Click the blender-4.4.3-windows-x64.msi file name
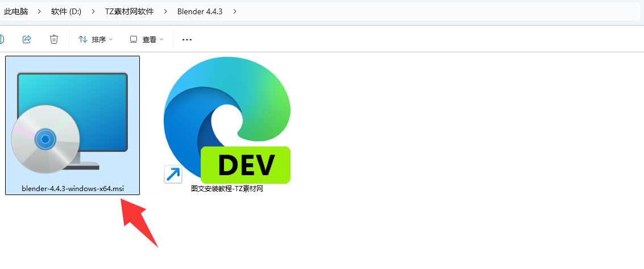 [x=73, y=188]
